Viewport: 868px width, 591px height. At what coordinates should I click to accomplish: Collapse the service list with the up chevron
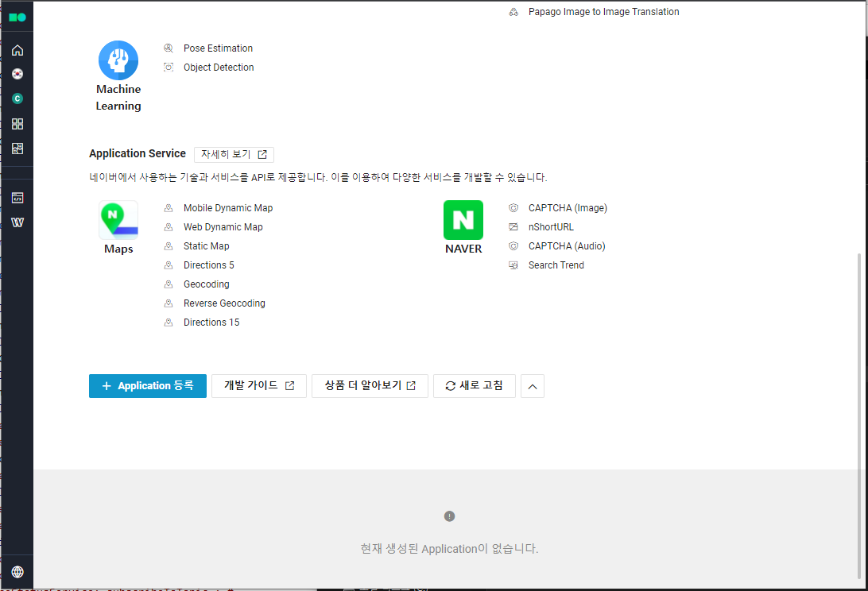(533, 386)
